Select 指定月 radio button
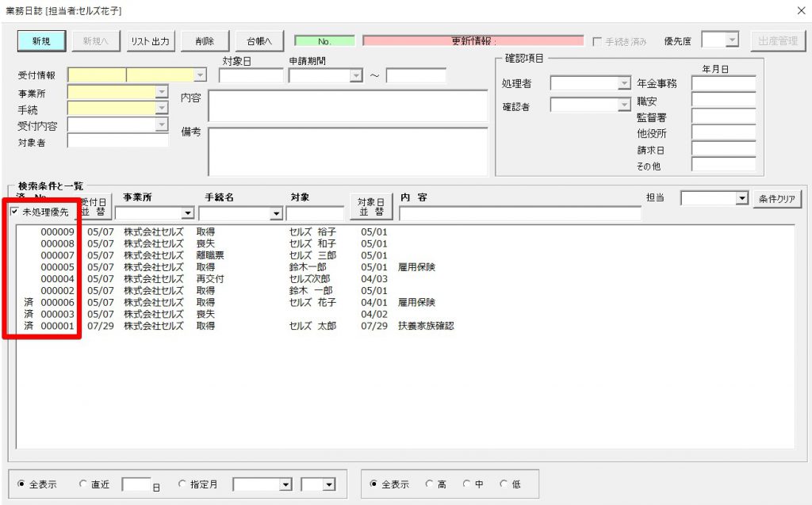812x505 pixels. [x=182, y=484]
